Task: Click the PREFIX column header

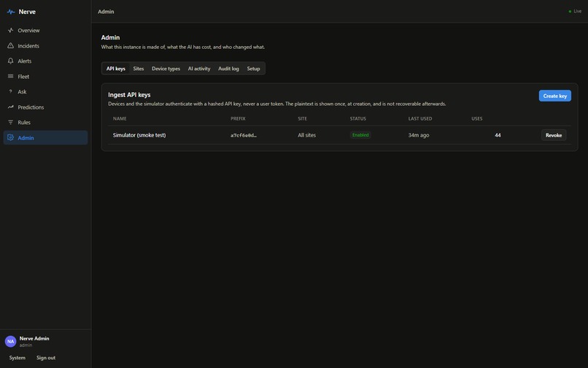Action: pos(238,119)
